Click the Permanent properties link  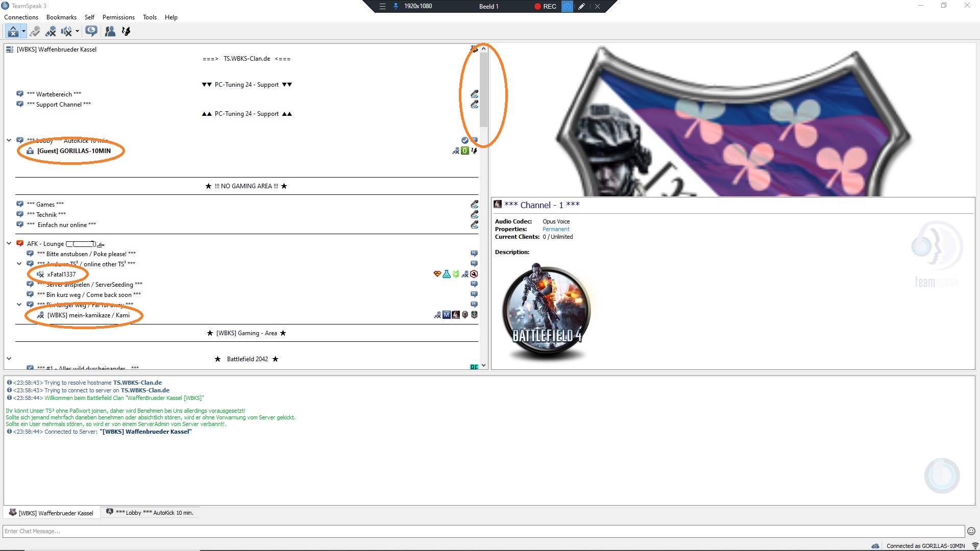[x=555, y=229]
